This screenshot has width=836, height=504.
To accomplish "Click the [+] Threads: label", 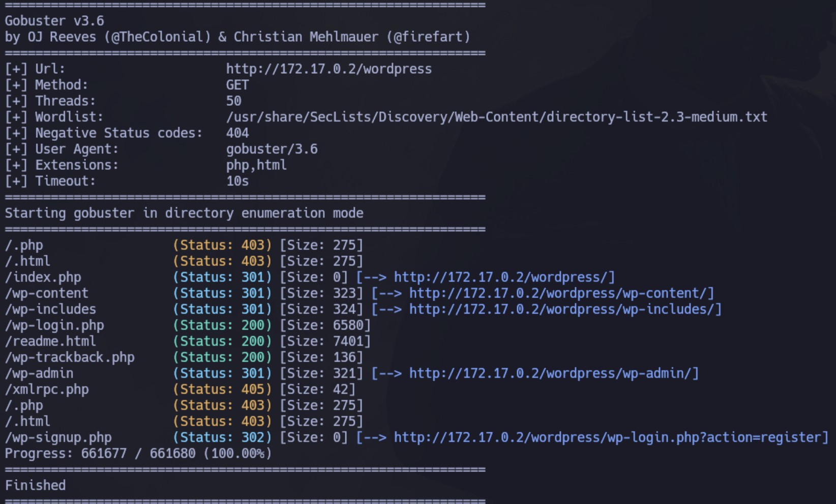I will pyautogui.click(x=50, y=101).
